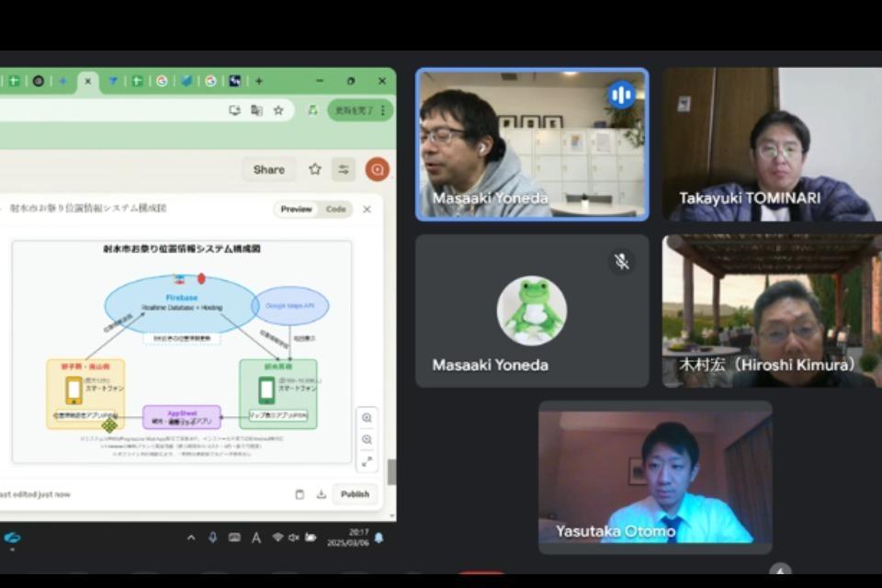Open the Chrome three-dot menu
The height and width of the screenshot is (588, 882).
pos(383,110)
